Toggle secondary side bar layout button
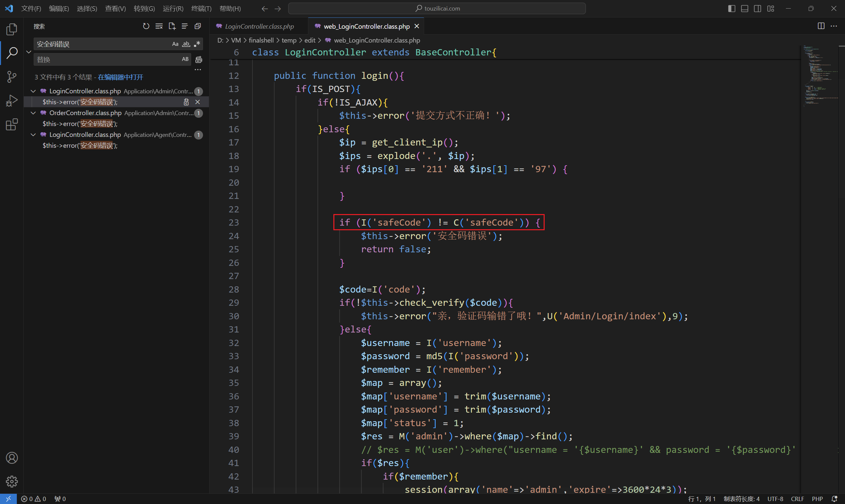 pyautogui.click(x=757, y=9)
